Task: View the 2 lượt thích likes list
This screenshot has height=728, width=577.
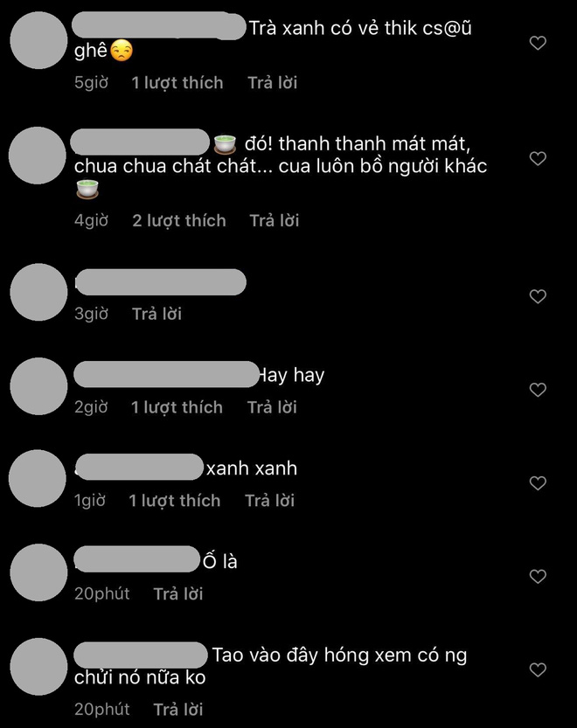Action: tap(179, 220)
